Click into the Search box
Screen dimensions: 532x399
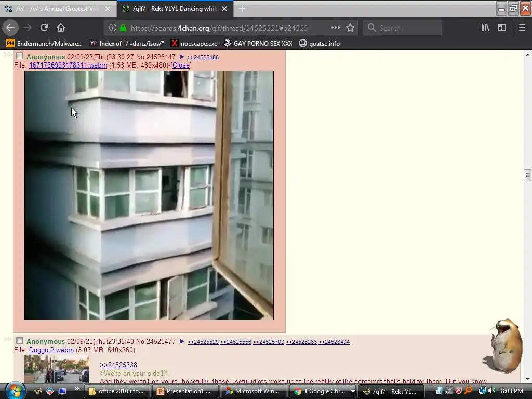403,28
